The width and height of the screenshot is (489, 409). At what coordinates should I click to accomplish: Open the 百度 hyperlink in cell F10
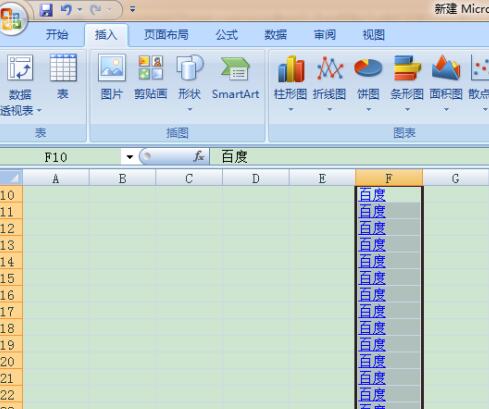372,195
